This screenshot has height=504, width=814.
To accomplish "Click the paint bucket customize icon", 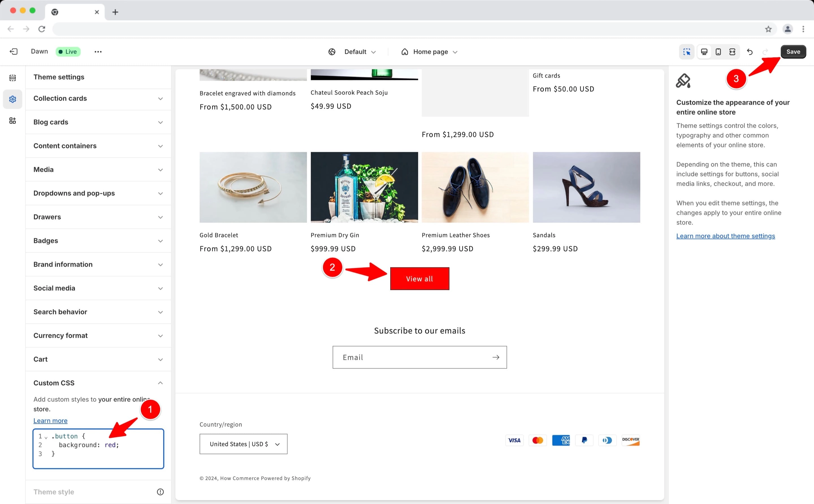I will click(683, 81).
